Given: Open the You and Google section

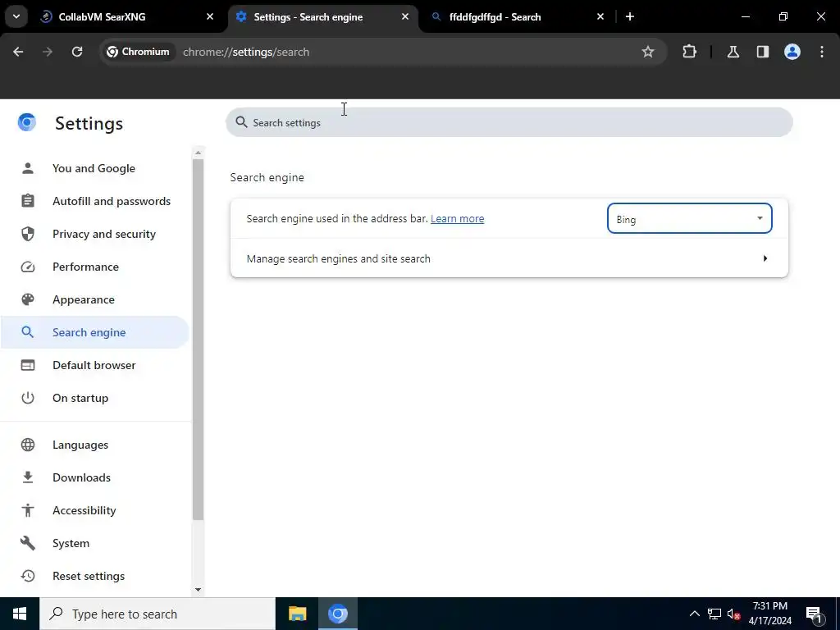Looking at the screenshot, I should tap(94, 168).
